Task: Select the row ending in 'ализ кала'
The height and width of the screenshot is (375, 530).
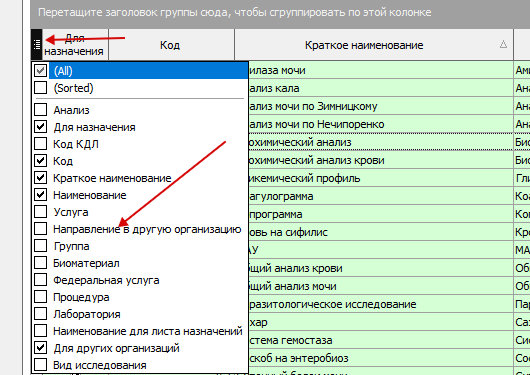Action: [381, 88]
